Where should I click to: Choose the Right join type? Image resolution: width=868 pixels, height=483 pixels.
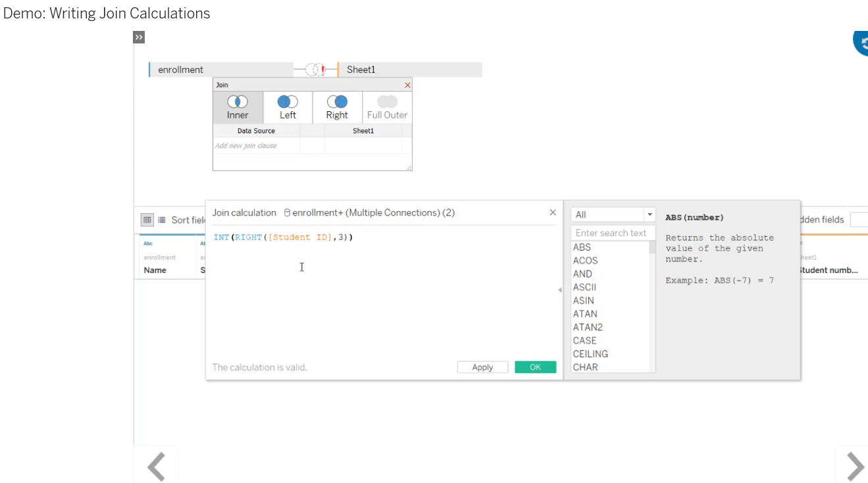(337, 107)
